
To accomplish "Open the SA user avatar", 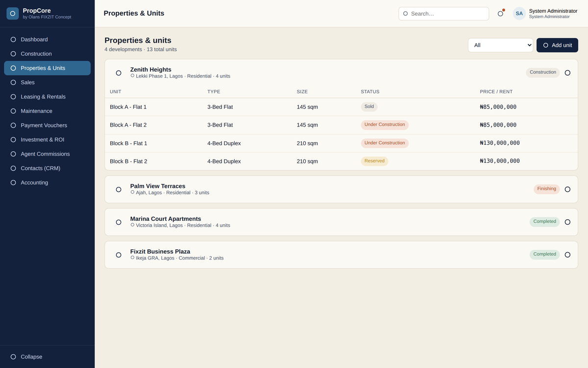I will (x=519, y=14).
